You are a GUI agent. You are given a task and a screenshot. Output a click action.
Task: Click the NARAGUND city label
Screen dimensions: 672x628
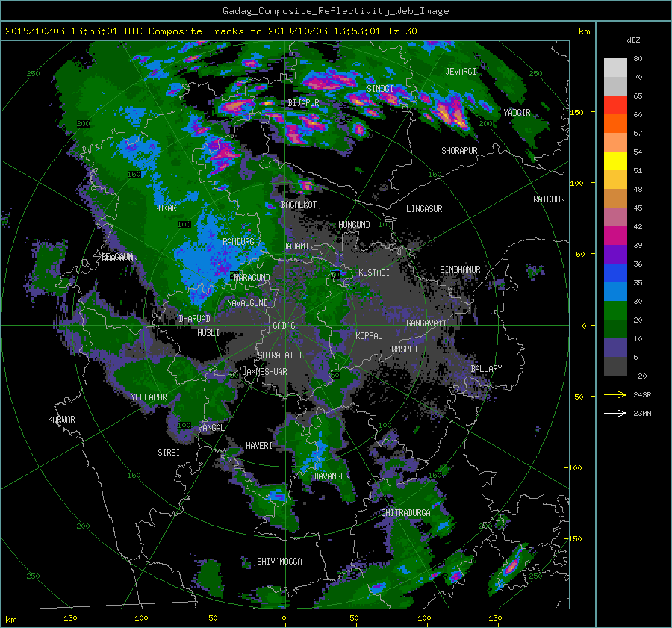coord(252,277)
